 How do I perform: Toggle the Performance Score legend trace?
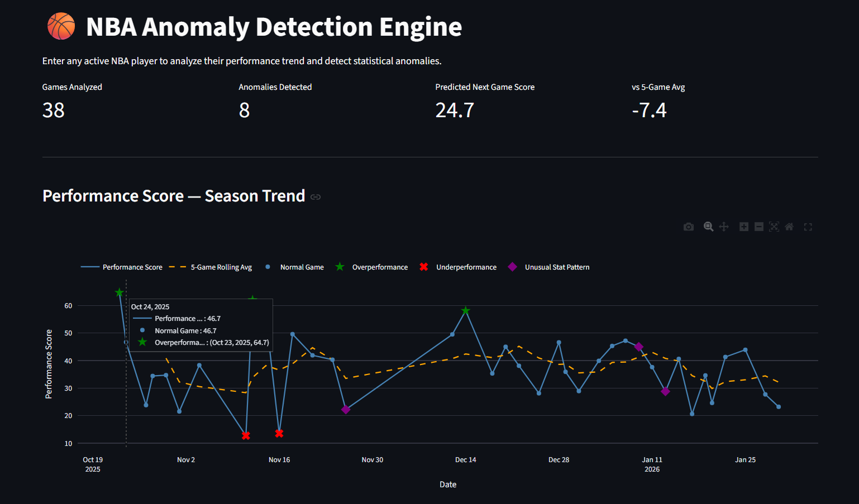(122, 267)
